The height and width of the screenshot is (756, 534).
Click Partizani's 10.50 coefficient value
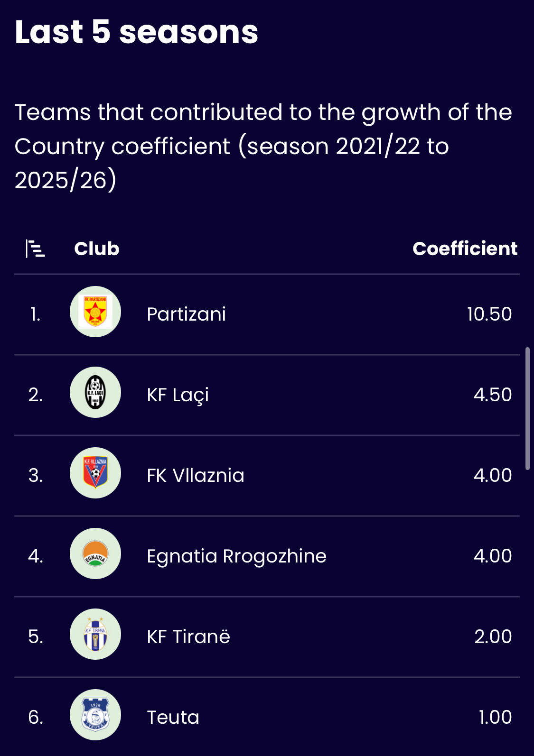(489, 314)
